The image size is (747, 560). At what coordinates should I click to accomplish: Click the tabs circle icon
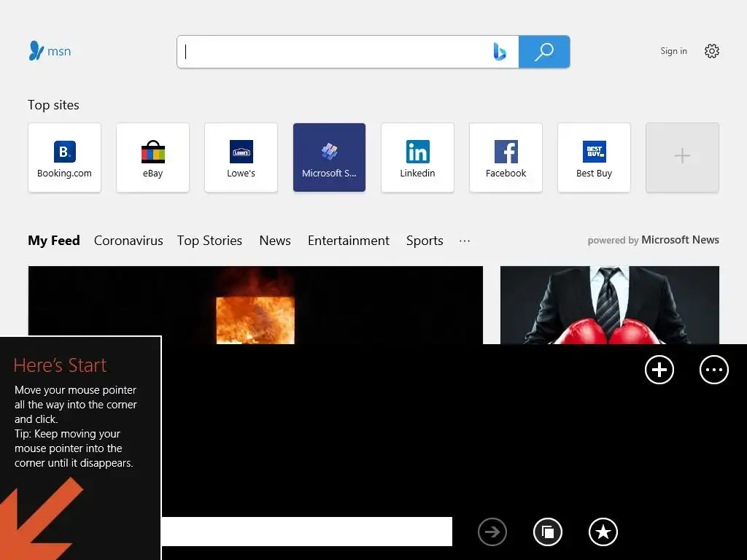[547, 532]
